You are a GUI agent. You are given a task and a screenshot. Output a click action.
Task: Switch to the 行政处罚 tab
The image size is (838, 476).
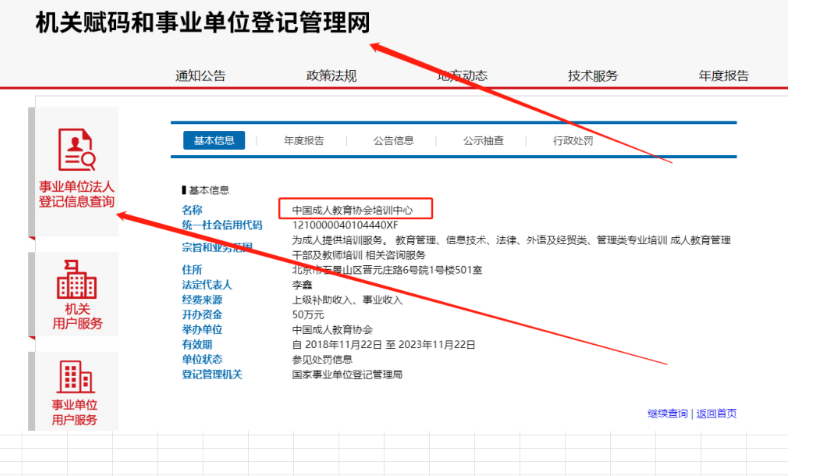pyautogui.click(x=573, y=141)
